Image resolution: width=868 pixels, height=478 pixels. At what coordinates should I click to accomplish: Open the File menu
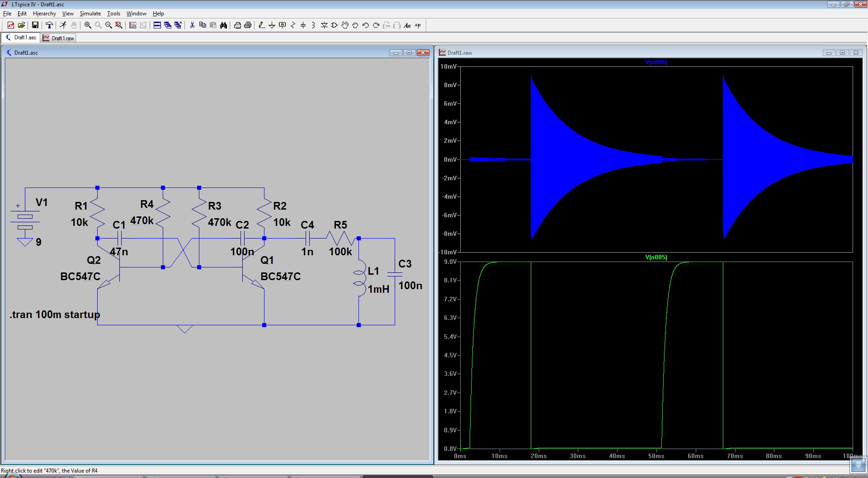(x=7, y=14)
